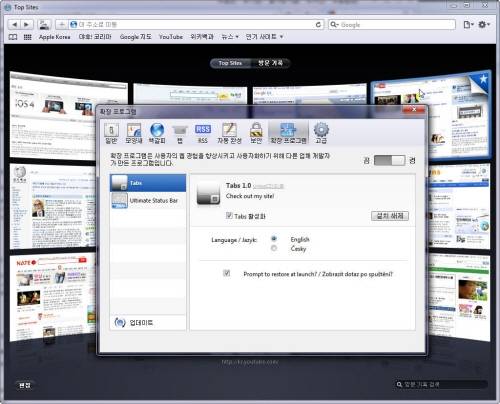Select the Česky language radio button
This screenshot has width=500, height=404.
coord(274,248)
